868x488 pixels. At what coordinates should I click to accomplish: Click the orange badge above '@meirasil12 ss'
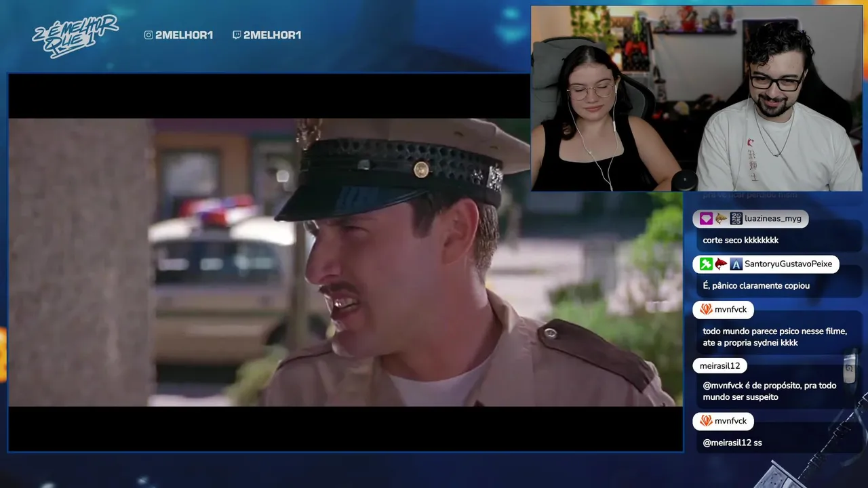click(x=706, y=421)
